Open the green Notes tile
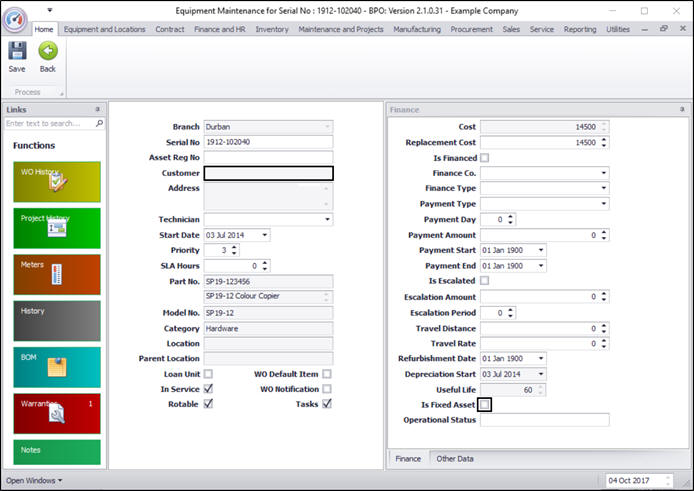Screen dimensions: 694x491 click(56, 451)
